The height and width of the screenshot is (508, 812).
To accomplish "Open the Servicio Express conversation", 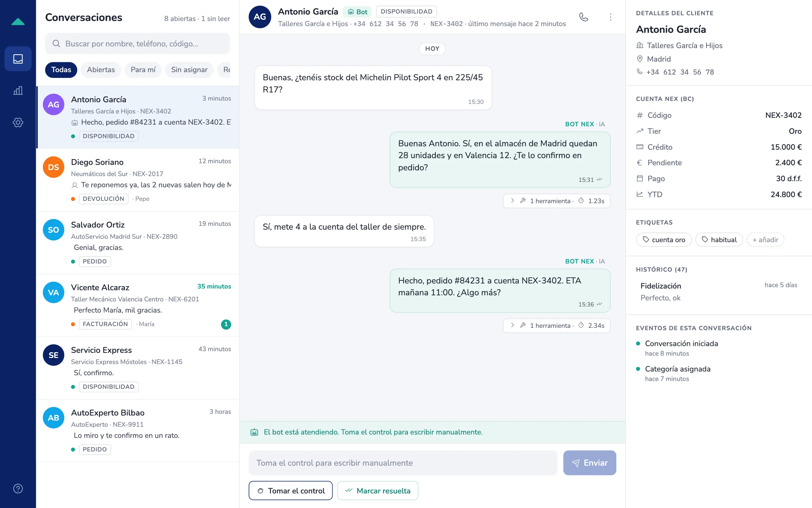I will (x=138, y=368).
